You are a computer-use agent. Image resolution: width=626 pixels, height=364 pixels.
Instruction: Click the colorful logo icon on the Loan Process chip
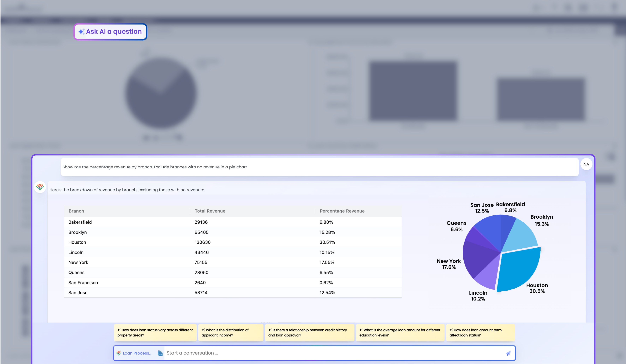tap(119, 353)
